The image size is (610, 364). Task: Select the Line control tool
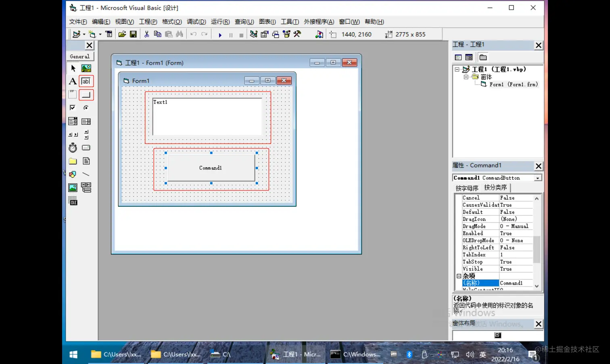pos(86,174)
